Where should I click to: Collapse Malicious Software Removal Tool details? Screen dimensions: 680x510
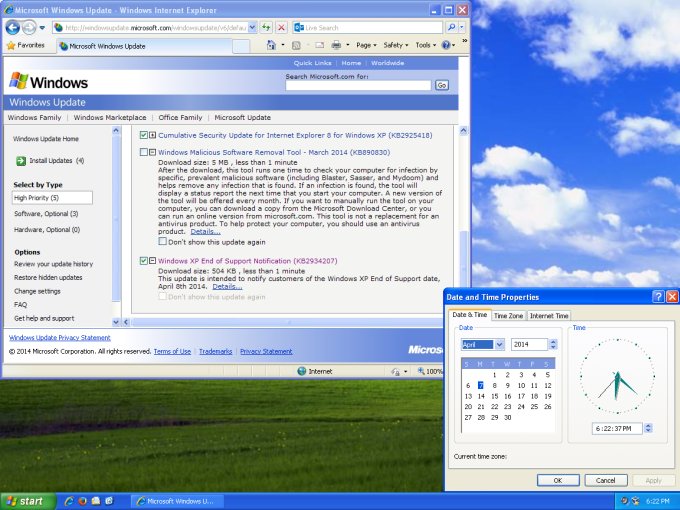[153, 152]
